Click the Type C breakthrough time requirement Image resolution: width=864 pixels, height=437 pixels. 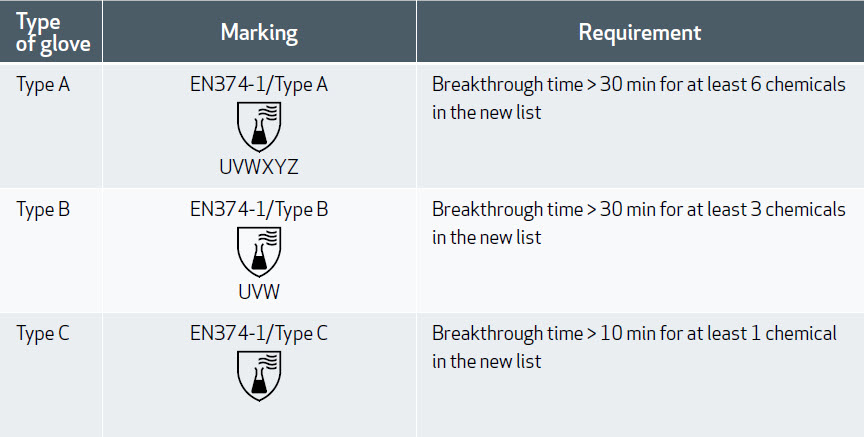tap(634, 347)
